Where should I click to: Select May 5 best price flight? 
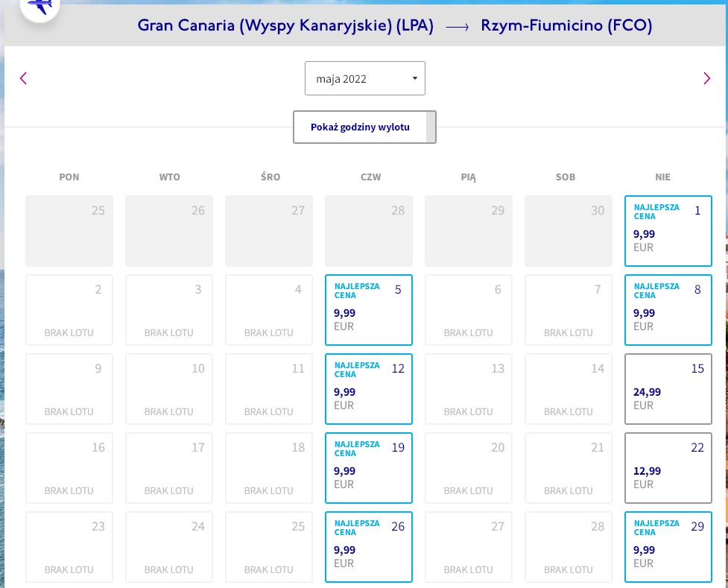(x=369, y=310)
